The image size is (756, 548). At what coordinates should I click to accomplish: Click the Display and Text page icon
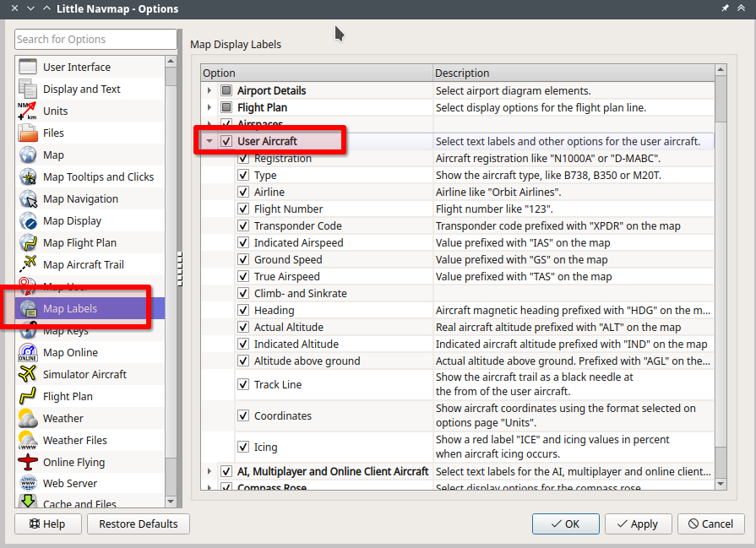pos(28,90)
